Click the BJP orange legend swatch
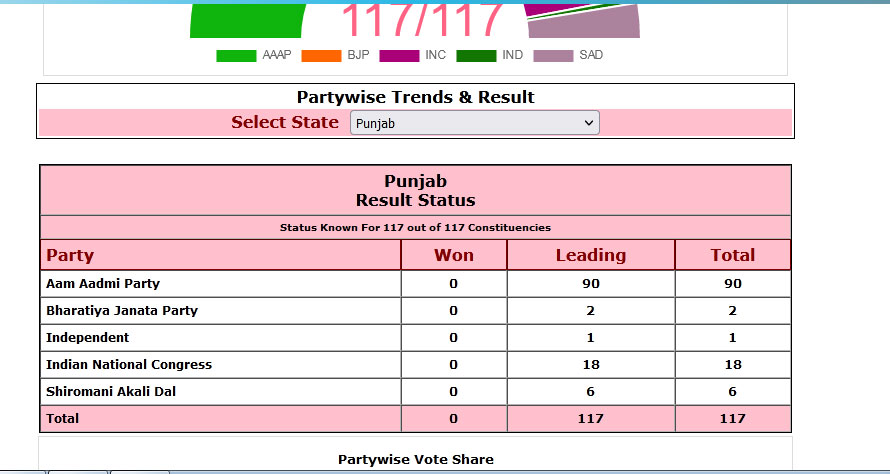The width and height of the screenshot is (890, 474). click(321, 56)
